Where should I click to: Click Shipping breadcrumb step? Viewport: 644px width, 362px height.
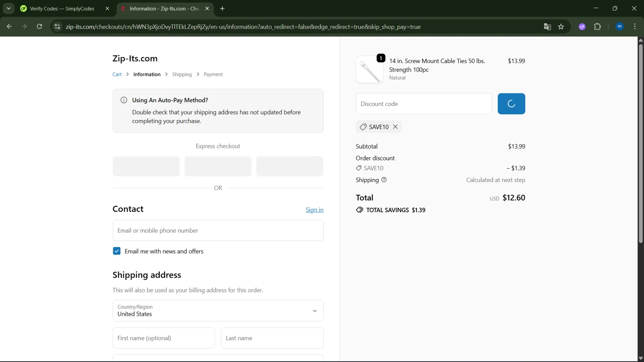pyautogui.click(x=182, y=74)
